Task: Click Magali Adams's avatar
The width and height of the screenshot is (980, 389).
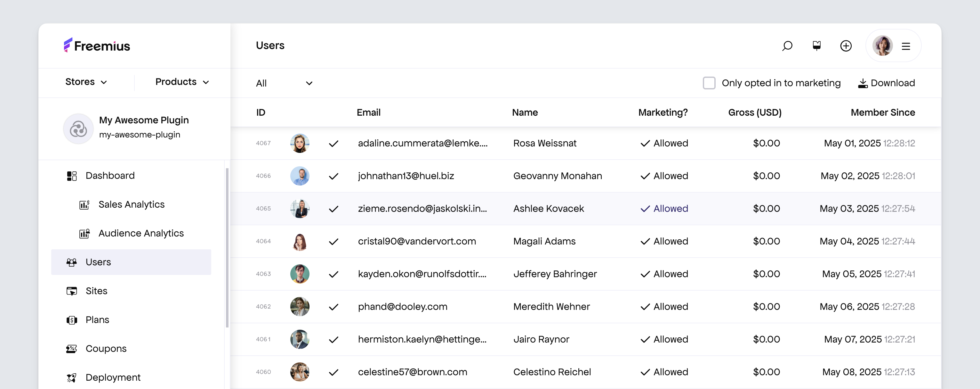Action: 300,241
